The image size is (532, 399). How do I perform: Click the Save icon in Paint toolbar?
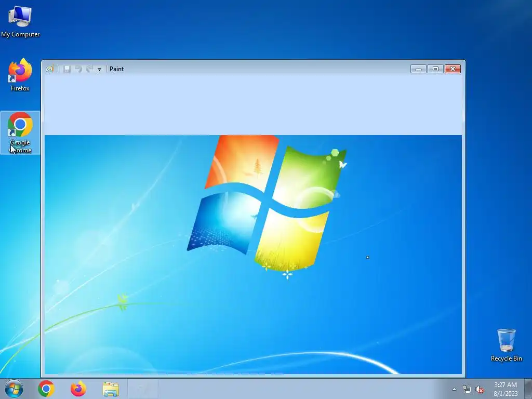point(67,69)
